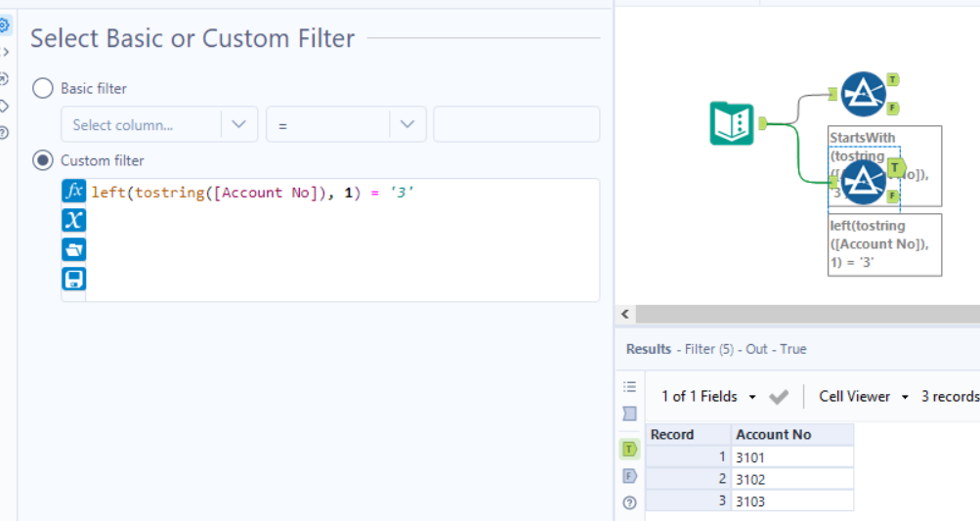Click in the custom filter expression editor

click(x=342, y=244)
